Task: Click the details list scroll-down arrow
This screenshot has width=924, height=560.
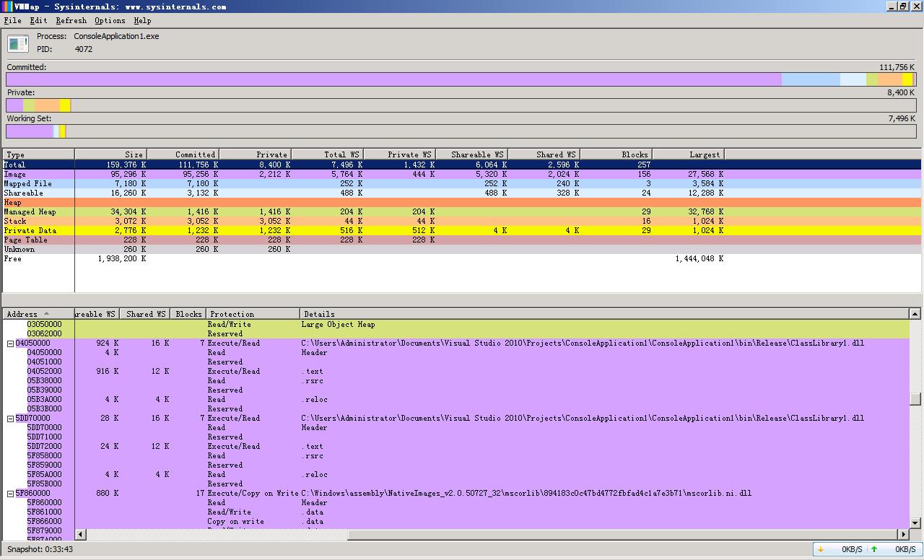Action: [x=915, y=522]
